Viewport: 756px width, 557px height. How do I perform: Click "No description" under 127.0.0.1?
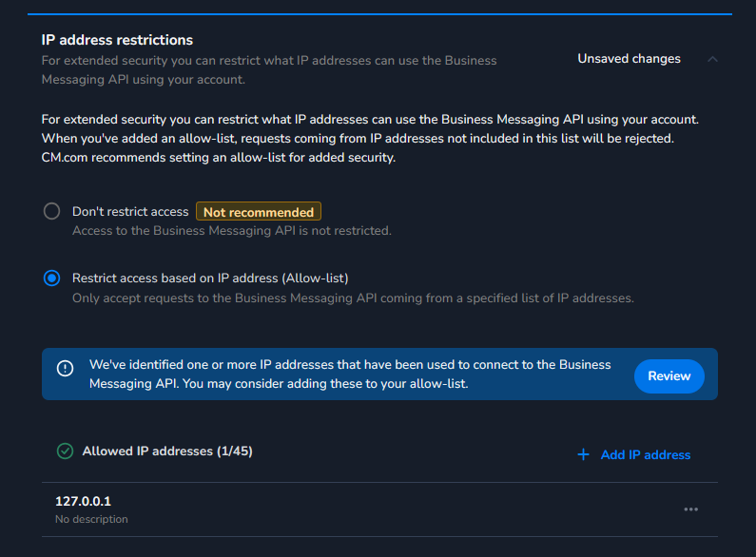91,519
